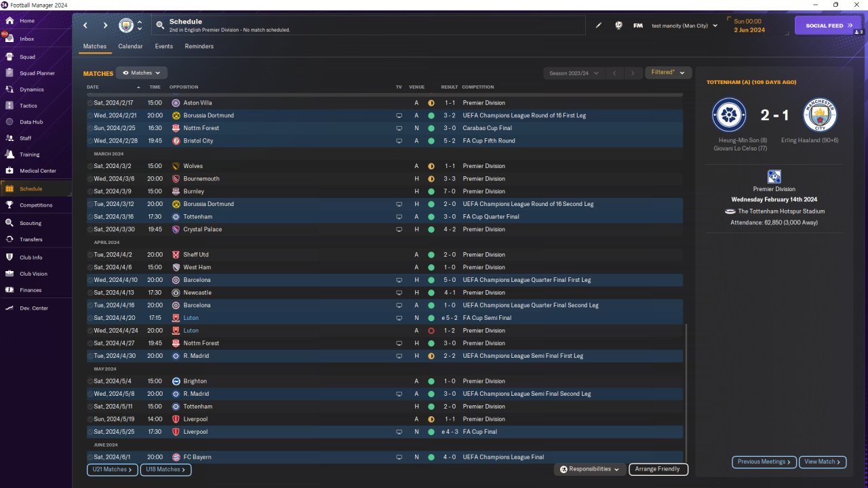Toggle the check circle on the Aston Villa row
Image resolution: width=868 pixels, height=488 pixels.
point(90,103)
